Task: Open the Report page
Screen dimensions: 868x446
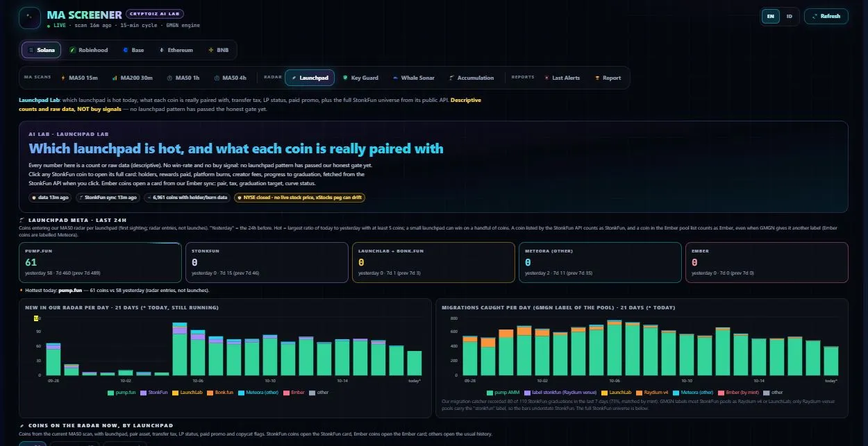Action: [x=608, y=78]
